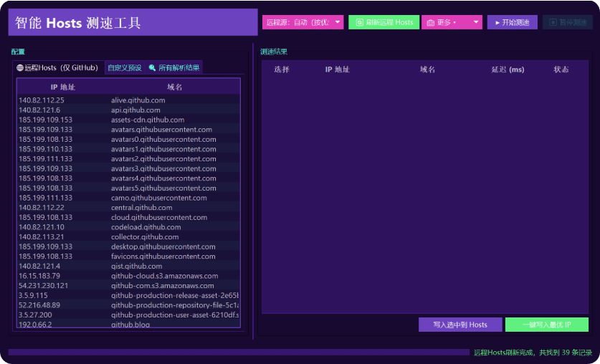The width and height of the screenshot is (600, 364).
Task: Click the pause icon on 暂停测速
Action: (553, 22)
